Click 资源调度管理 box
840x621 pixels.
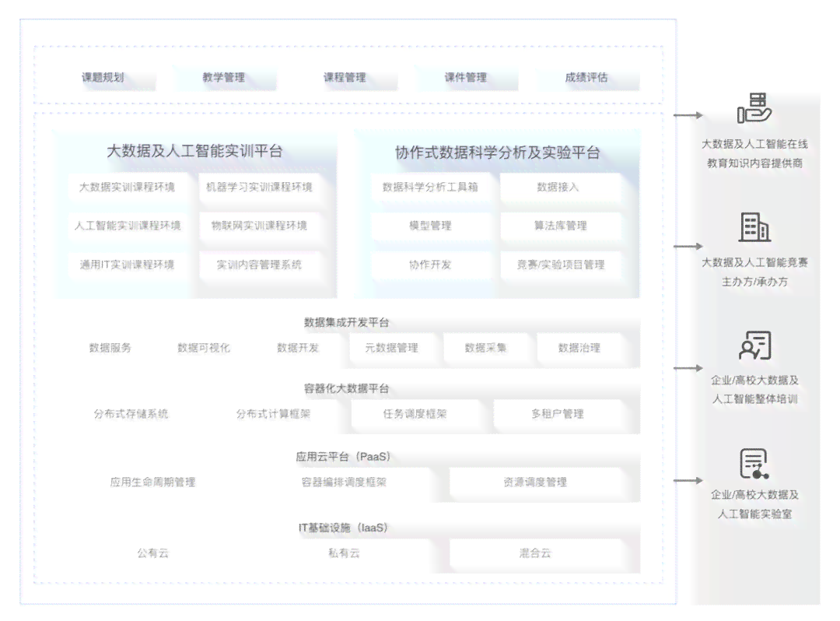pos(535,482)
